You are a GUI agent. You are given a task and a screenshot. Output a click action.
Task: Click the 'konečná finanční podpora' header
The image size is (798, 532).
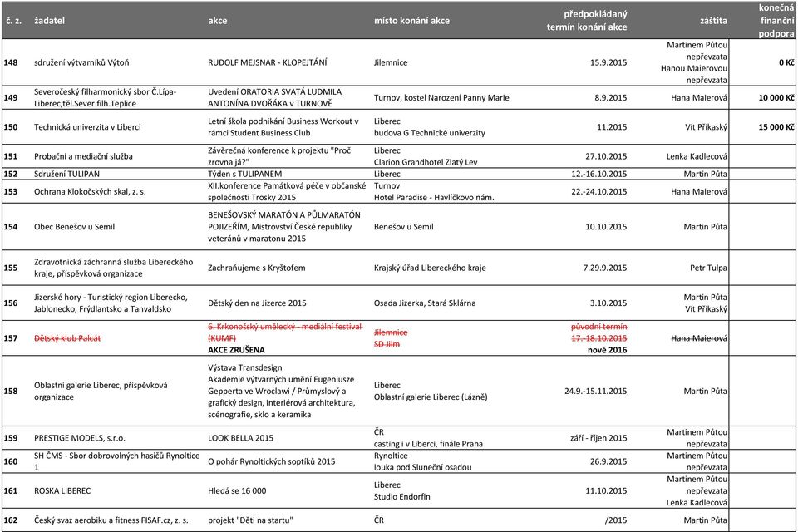(776, 21)
